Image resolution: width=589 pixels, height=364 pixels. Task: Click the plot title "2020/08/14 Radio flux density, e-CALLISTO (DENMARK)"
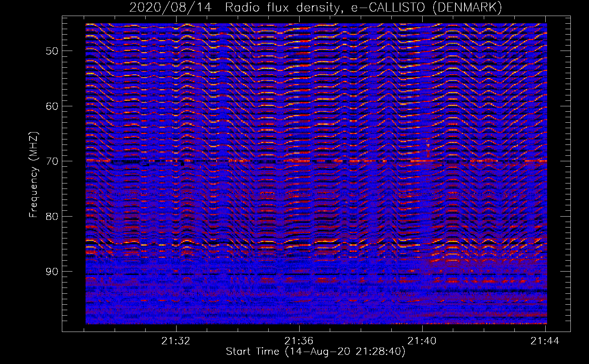315,8
